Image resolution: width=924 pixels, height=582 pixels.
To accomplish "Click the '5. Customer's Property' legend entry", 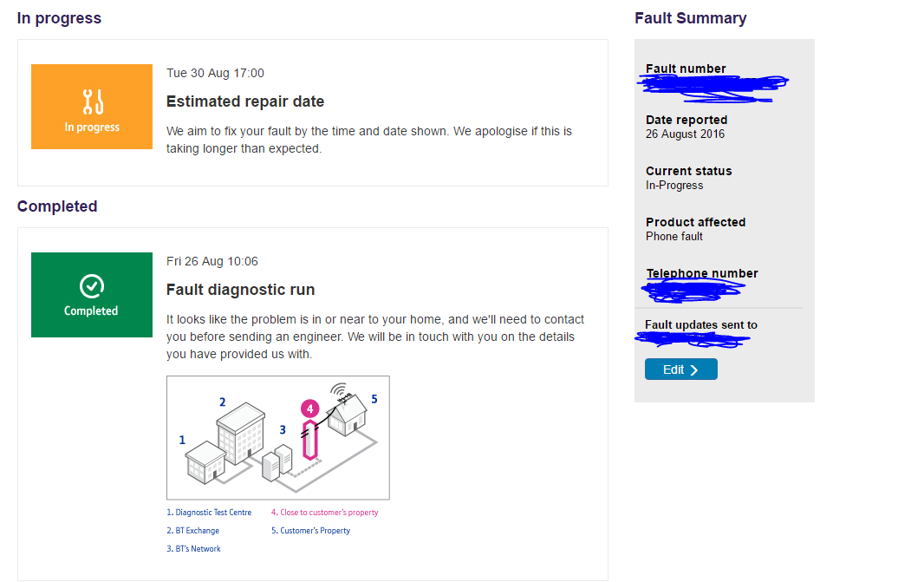I will click(310, 531).
